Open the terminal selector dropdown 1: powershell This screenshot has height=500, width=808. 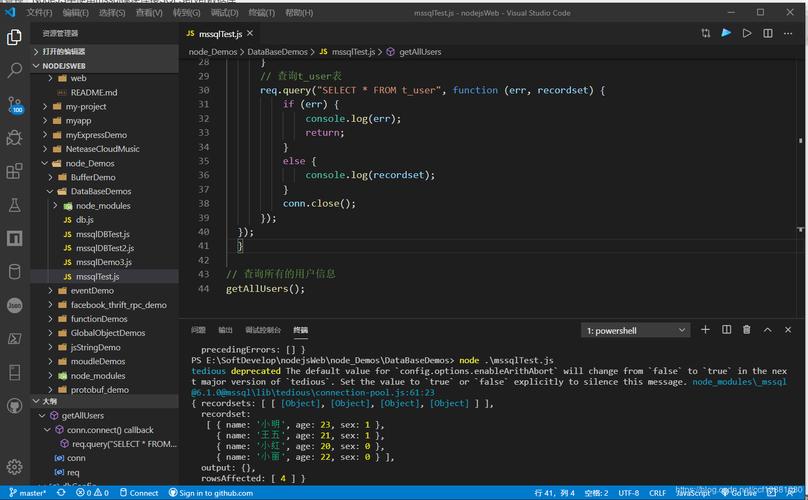tap(635, 330)
